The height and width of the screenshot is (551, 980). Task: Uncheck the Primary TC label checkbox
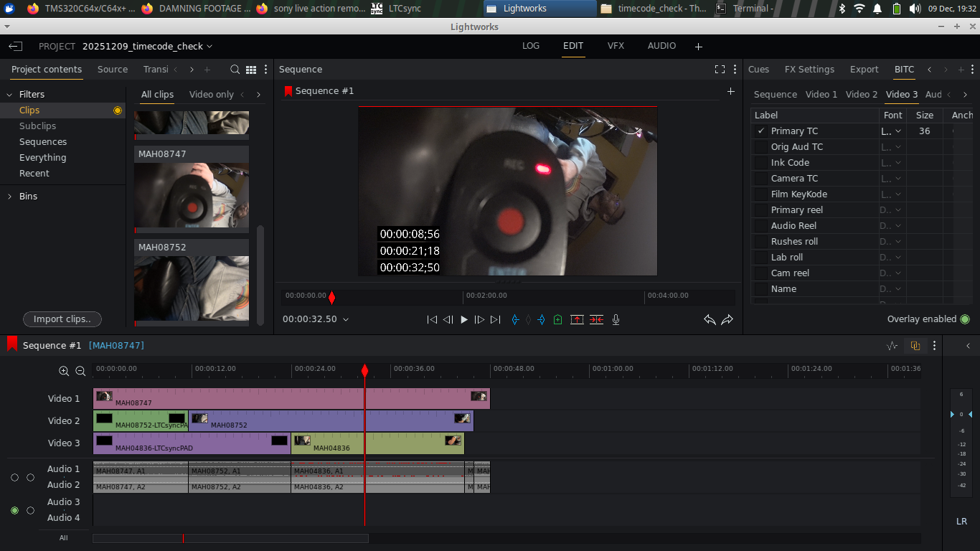pyautogui.click(x=760, y=131)
